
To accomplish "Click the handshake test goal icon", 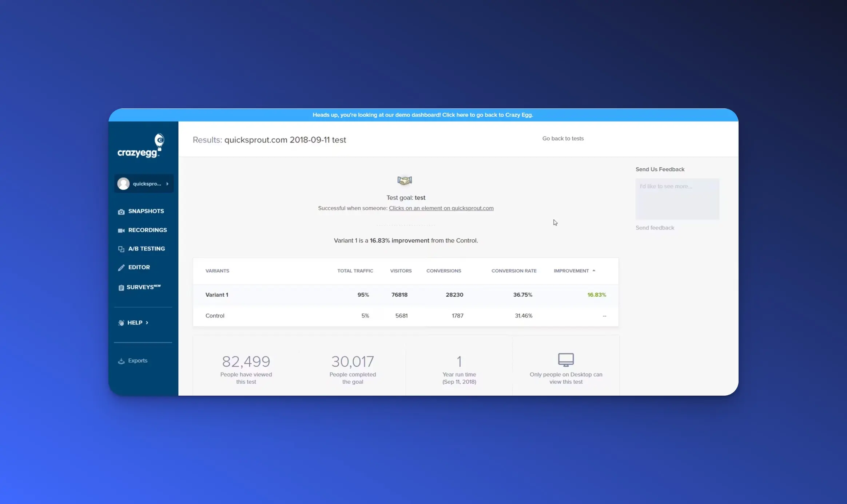I will point(405,180).
